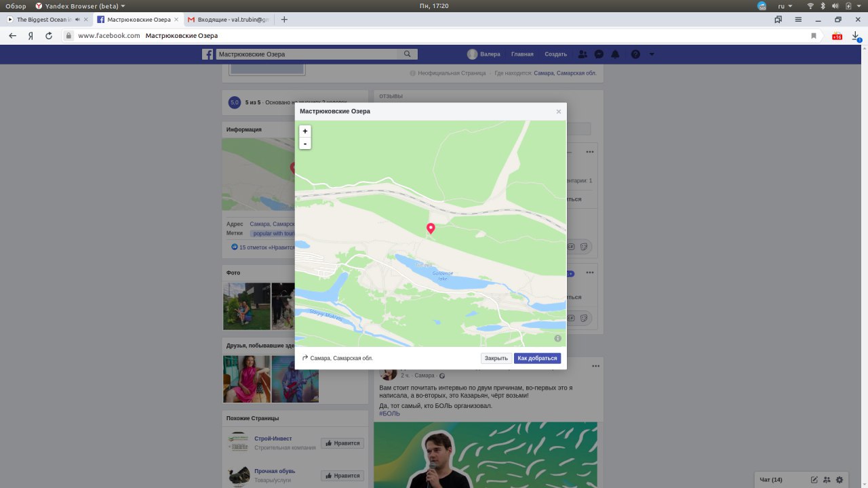
Task: Click the red location pin on the map
Action: click(x=430, y=229)
